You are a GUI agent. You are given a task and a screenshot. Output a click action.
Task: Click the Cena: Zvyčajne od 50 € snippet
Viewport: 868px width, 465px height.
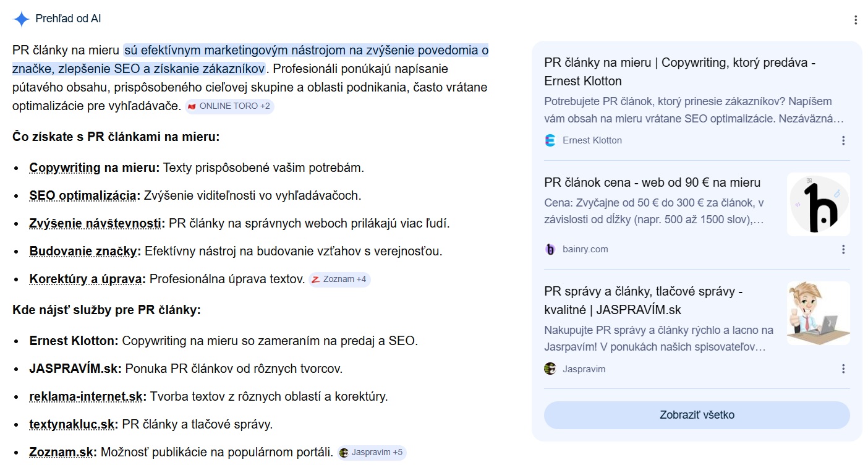[655, 211]
